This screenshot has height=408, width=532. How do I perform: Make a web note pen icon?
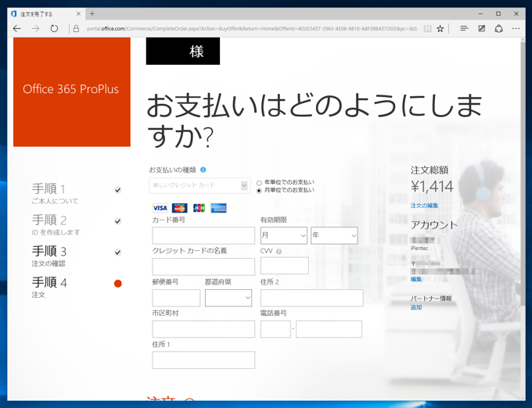point(481,29)
